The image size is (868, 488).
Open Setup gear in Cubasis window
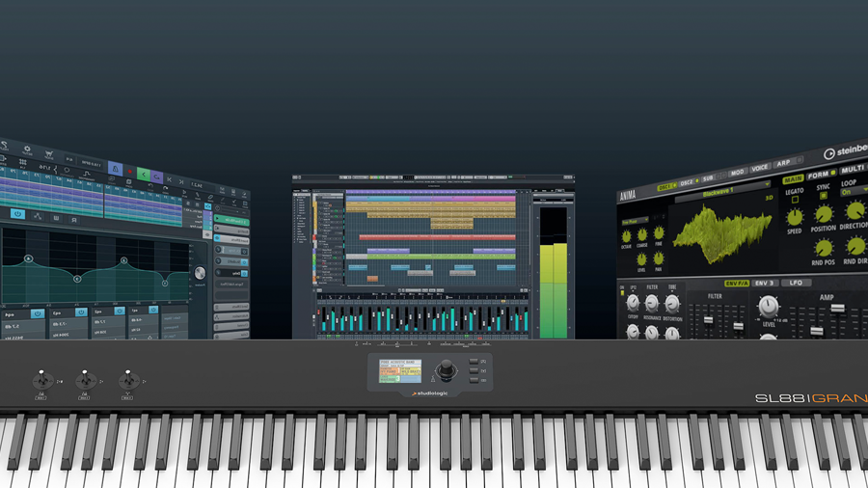27,149
